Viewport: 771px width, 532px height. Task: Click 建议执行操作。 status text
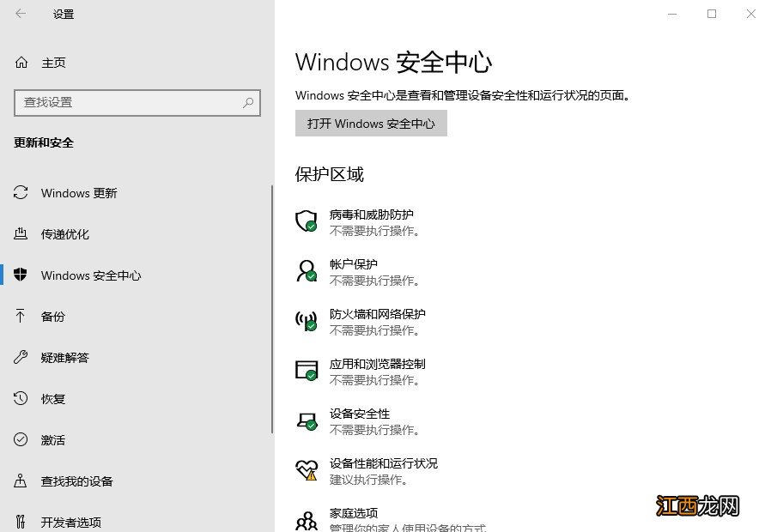(x=368, y=480)
